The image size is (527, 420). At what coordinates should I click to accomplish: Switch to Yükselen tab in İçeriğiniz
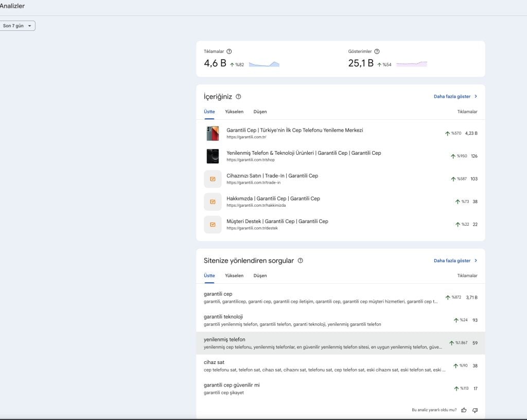(x=234, y=112)
